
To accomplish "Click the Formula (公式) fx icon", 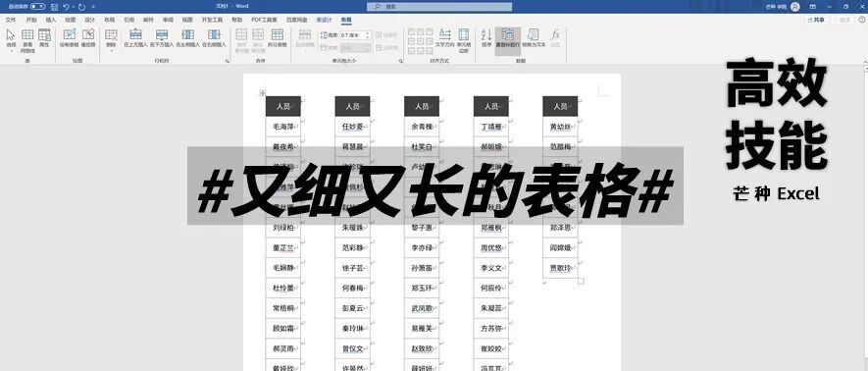I will [555, 34].
